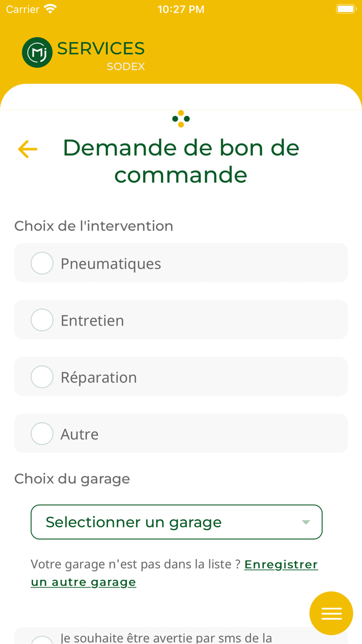Tap the MJ Services logo icon

[x=37, y=52]
